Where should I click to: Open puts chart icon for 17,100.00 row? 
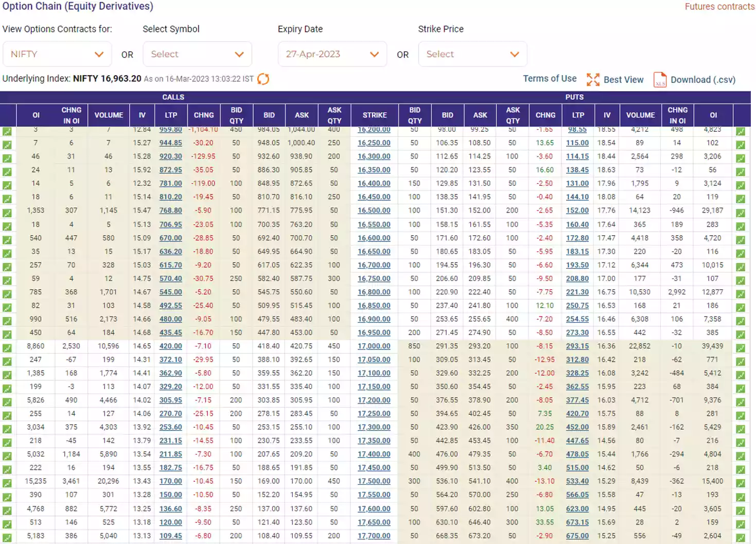[741, 375]
